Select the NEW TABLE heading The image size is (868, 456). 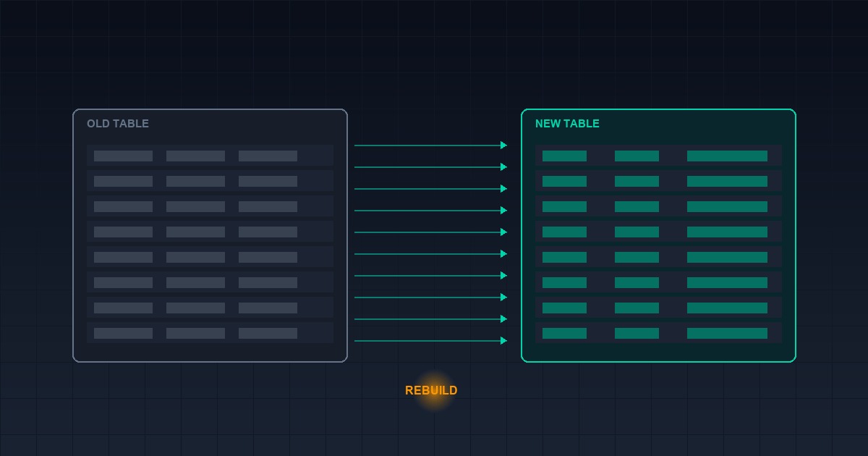[x=567, y=124]
